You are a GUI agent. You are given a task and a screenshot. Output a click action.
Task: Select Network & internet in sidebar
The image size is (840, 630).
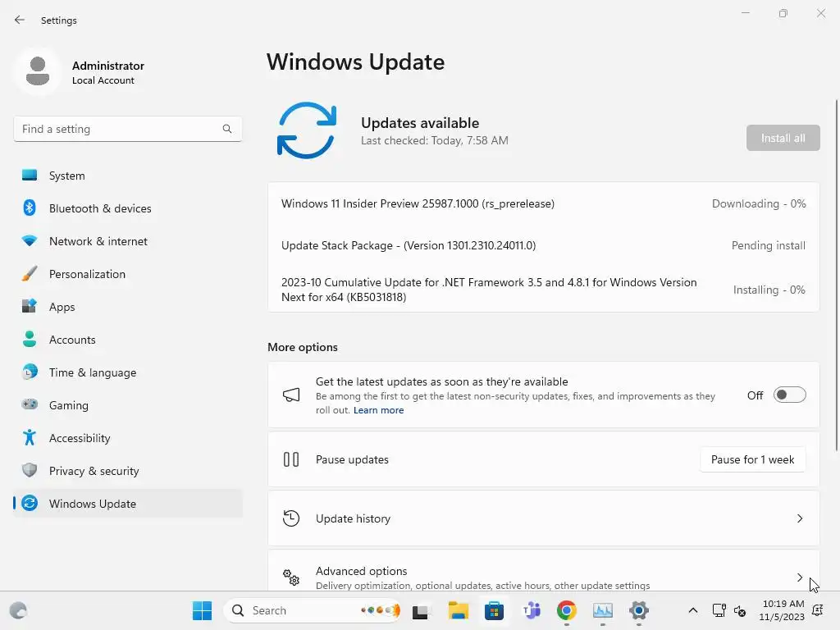[x=127, y=240]
